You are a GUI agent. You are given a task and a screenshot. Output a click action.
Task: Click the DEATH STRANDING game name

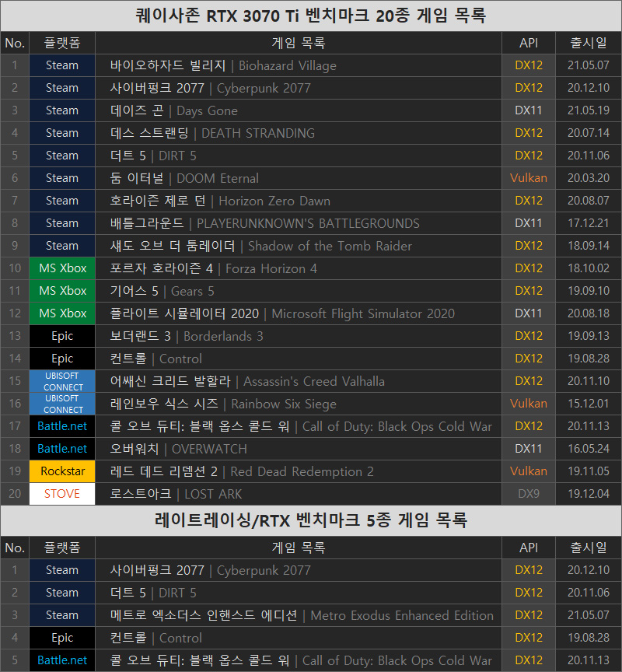(258, 133)
